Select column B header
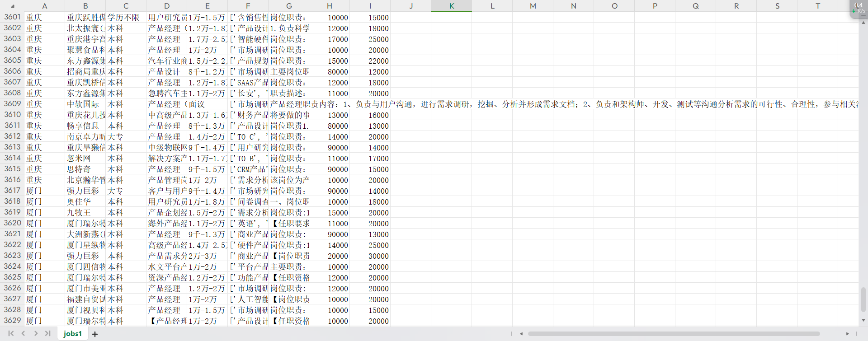 85,6
